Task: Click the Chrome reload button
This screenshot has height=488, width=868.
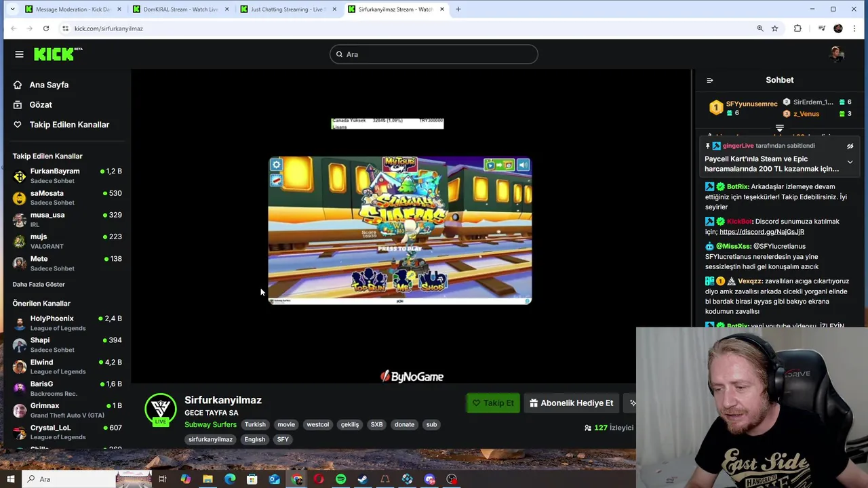Action: click(x=46, y=28)
